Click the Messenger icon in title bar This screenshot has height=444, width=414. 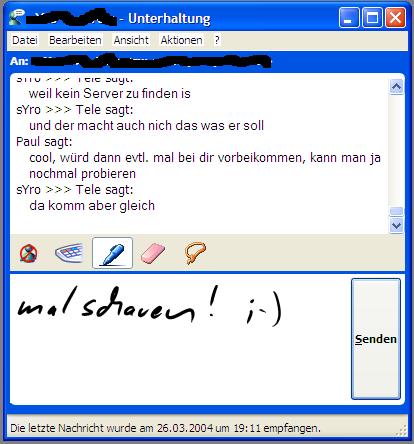[x=17, y=17]
